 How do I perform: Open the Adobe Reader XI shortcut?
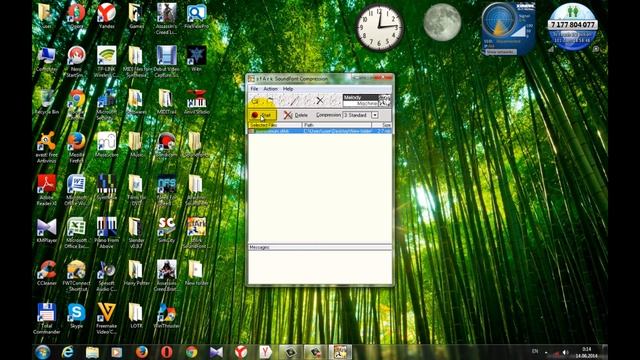pyautogui.click(x=47, y=190)
